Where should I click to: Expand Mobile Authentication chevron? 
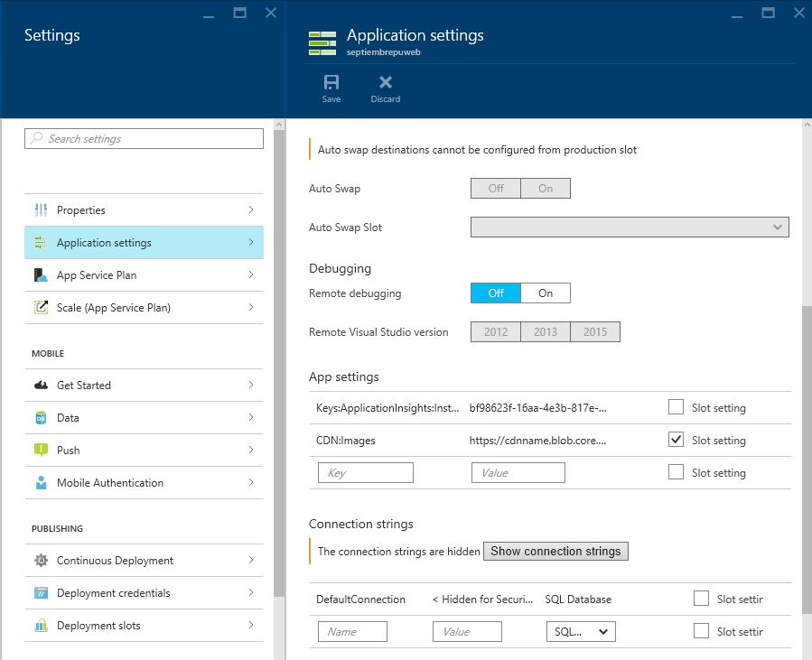coord(251,482)
